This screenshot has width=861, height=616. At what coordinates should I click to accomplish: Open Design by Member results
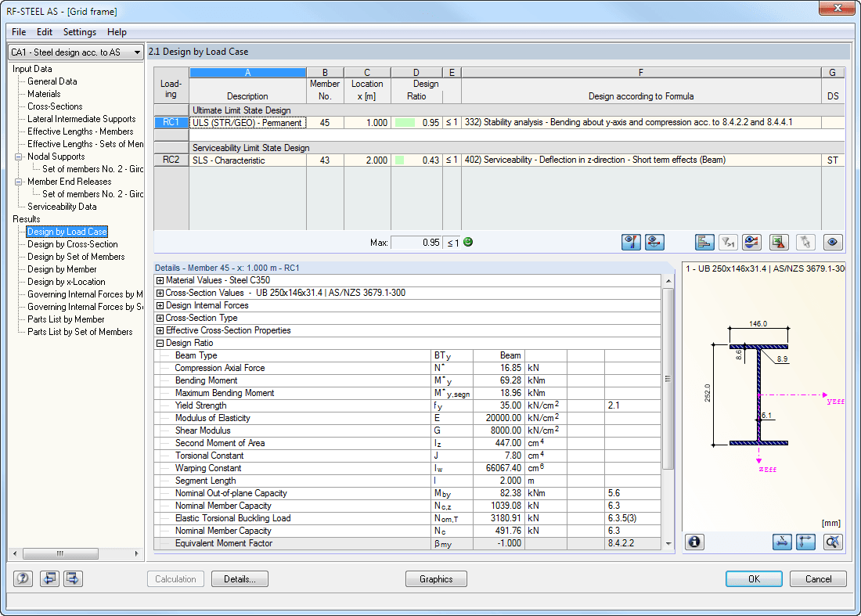tap(62, 269)
